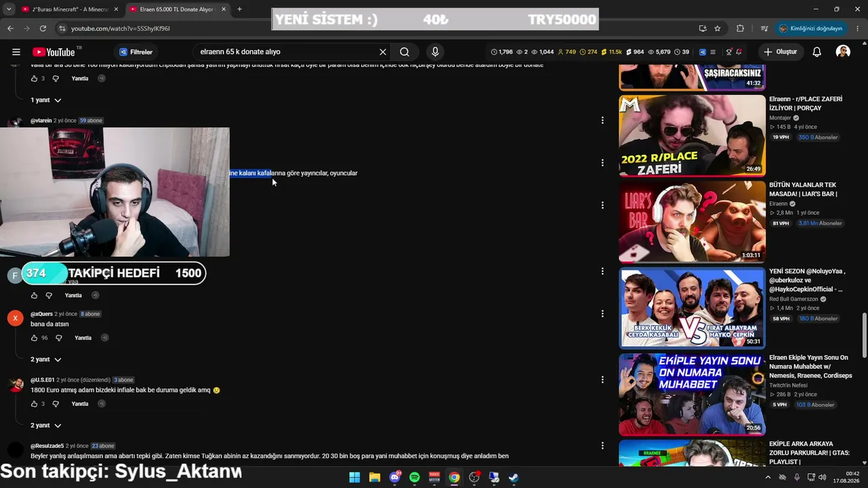Dislike the @U.S.E01 comment
The width and height of the screenshot is (868, 488).
(x=56, y=404)
